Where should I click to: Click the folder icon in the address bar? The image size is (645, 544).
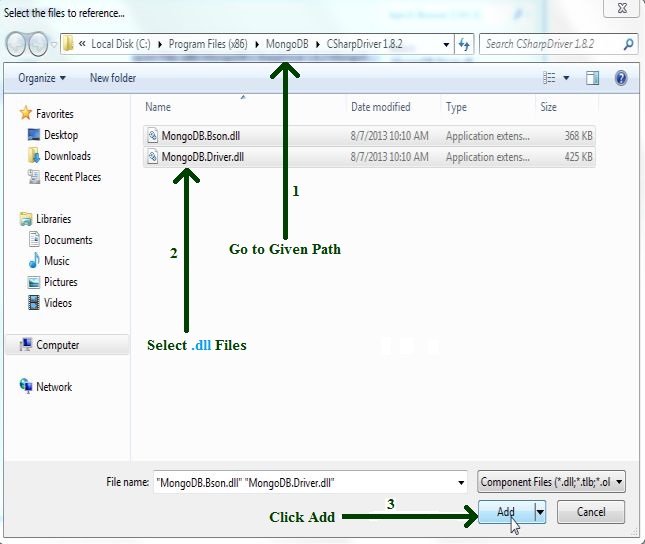pyautogui.click(x=68, y=44)
